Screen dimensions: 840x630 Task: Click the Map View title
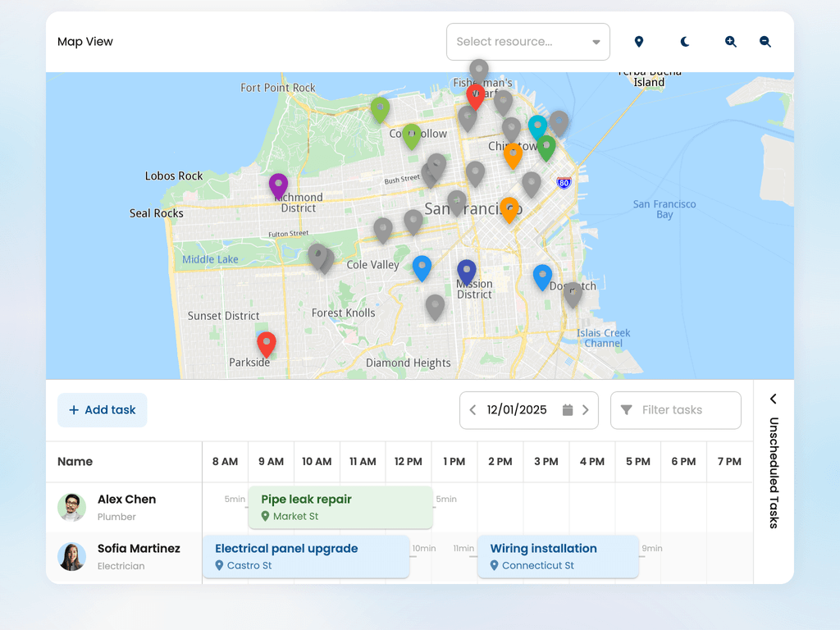tap(85, 42)
